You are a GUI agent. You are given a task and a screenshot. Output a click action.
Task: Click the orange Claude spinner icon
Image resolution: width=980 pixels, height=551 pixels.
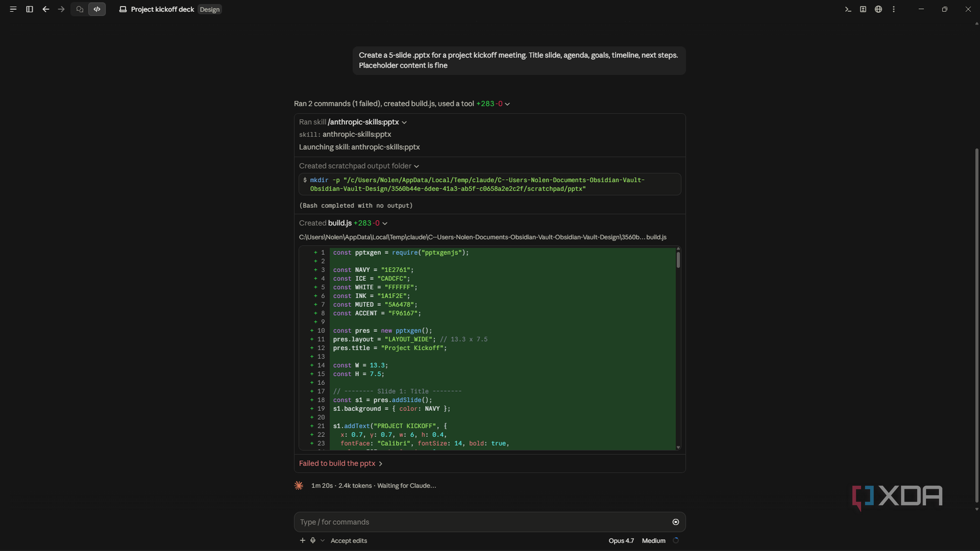click(x=299, y=486)
